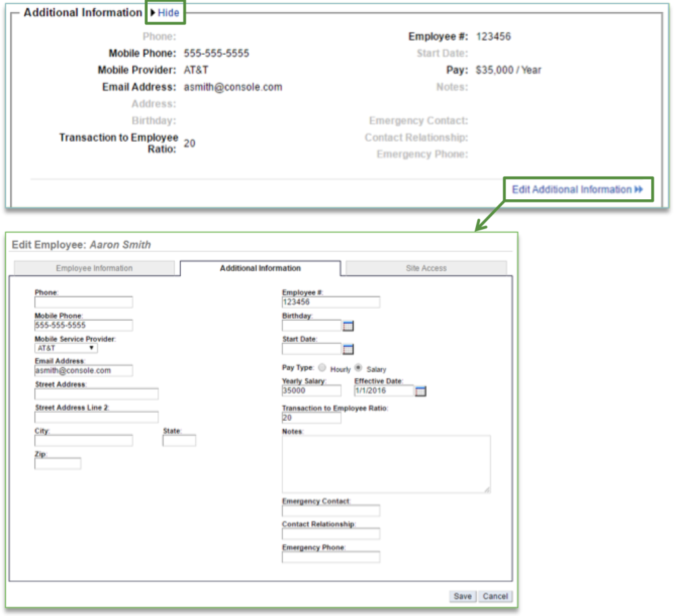Focus the Emergency Contact input field
Image resolution: width=675 pixels, height=616 pixels.
coord(331,511)
